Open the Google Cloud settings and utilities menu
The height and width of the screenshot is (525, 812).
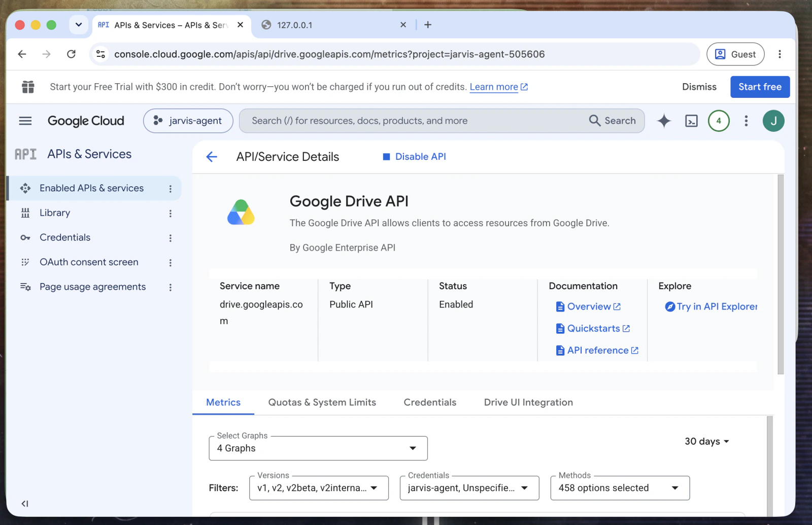[x=746, y=121]
